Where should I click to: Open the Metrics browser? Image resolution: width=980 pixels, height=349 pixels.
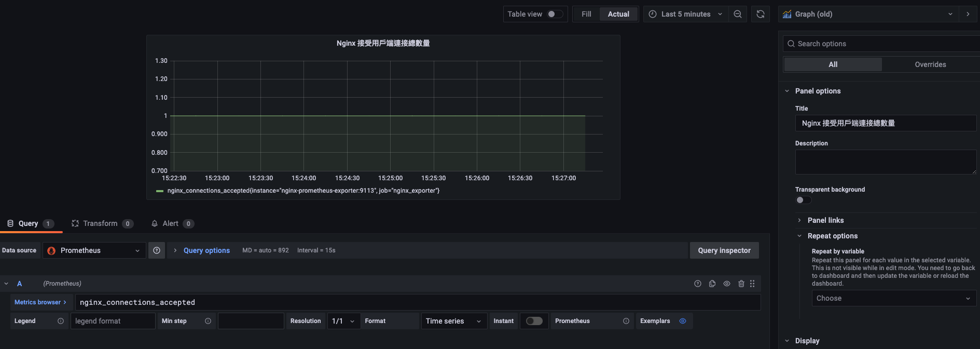pos(40,302)
